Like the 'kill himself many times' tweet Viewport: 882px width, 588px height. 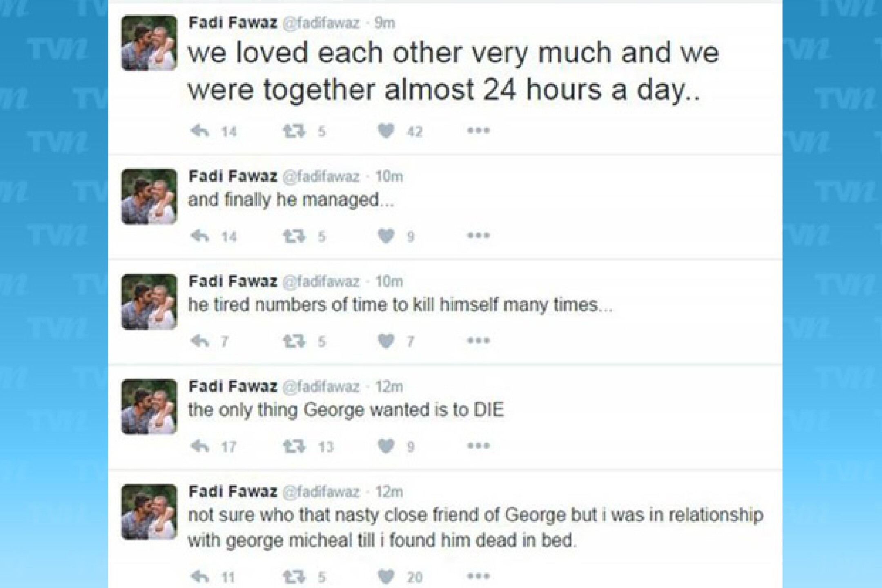(x=386, y=341)
